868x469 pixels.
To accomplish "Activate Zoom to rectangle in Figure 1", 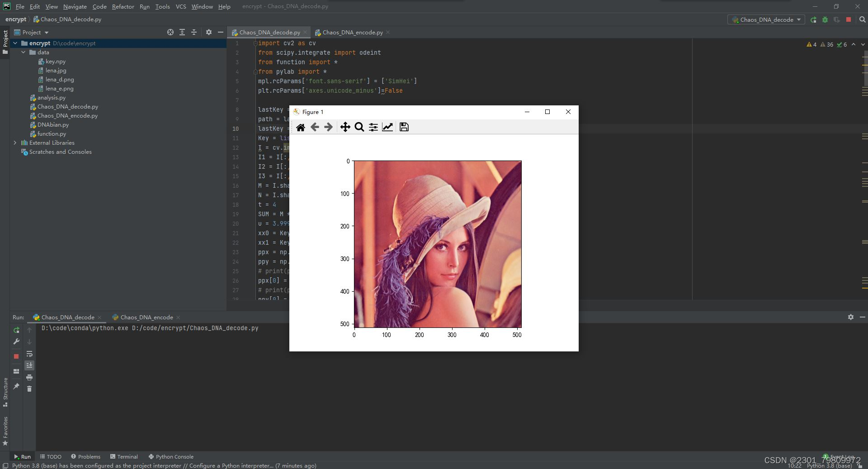I will tap(359, 127).
